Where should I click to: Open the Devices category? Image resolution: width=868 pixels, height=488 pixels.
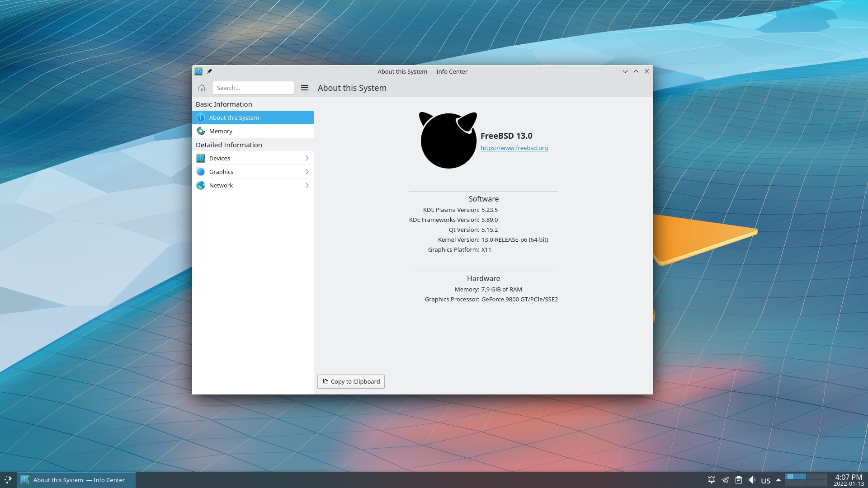pyautogui.click(x=253, y=158)
